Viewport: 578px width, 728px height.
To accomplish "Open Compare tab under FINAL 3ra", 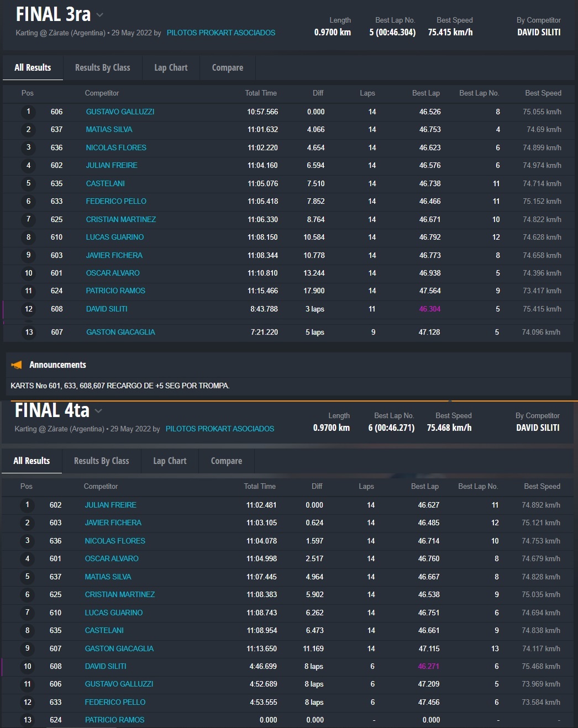I will [x=227, y=67].
